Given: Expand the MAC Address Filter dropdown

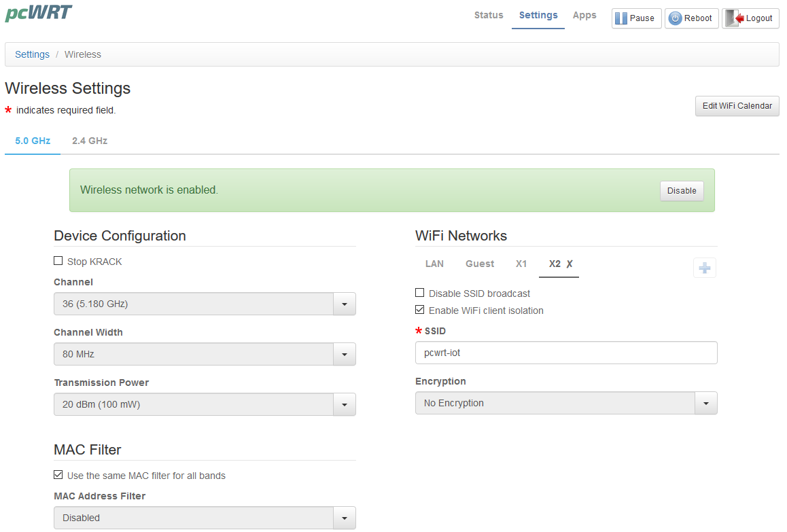Looking at the screenshot, I should point(205,518).
